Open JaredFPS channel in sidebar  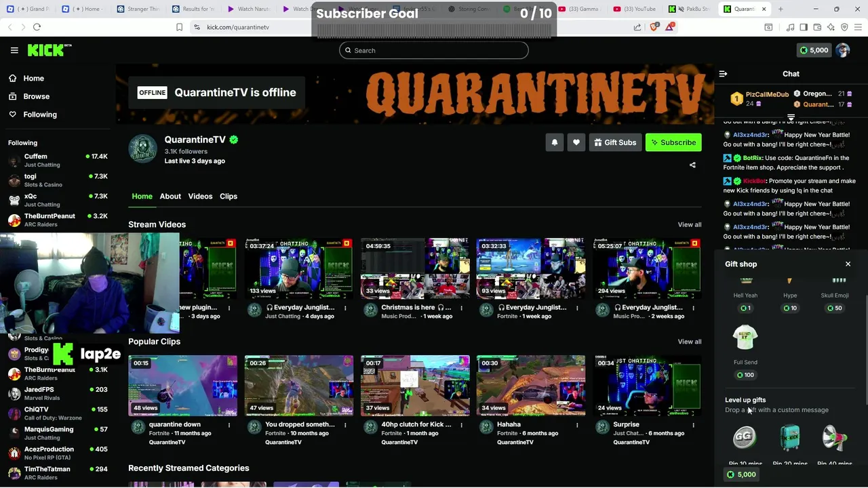58,393
